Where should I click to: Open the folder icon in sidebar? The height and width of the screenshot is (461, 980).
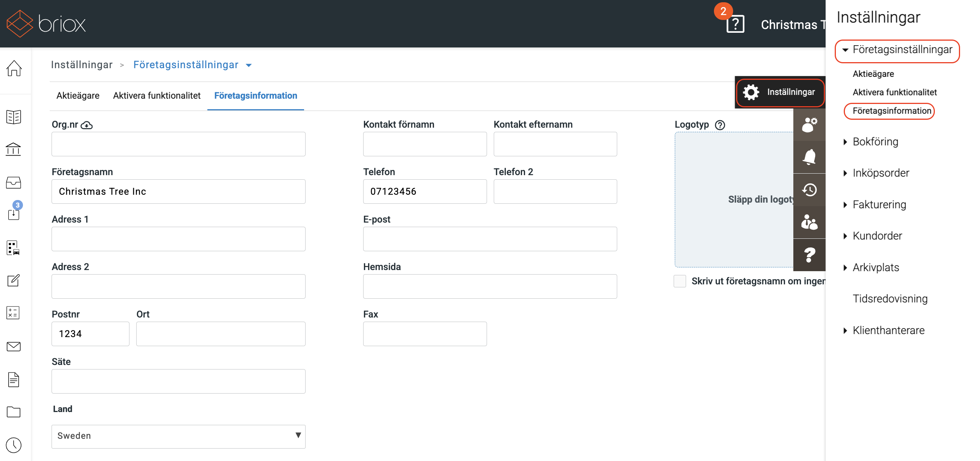(x=14, y=412)
